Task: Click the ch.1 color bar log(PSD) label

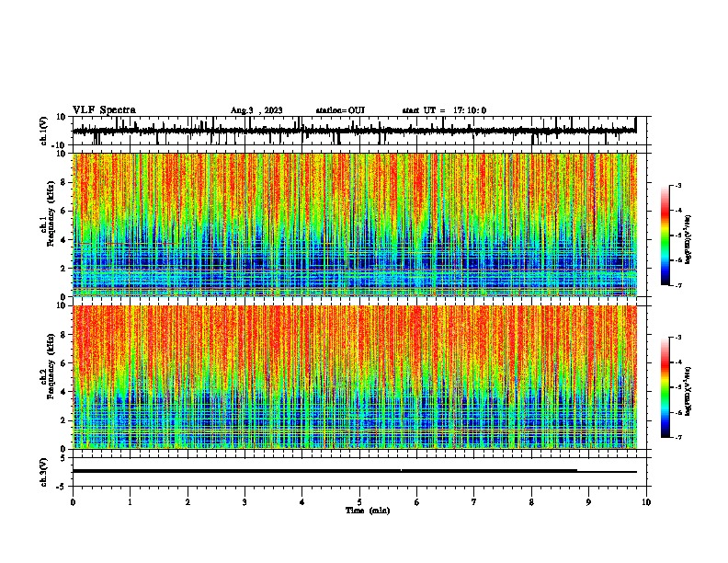Action: (x=688, y=240)
